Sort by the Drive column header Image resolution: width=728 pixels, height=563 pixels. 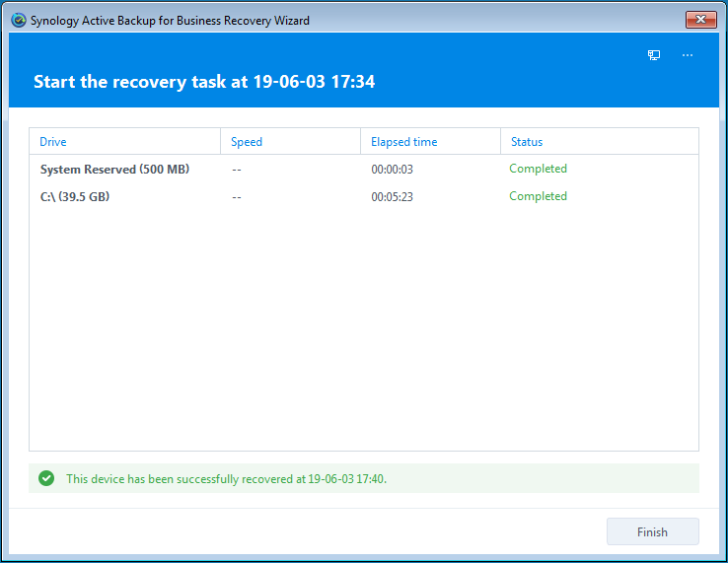pos(53,142)
